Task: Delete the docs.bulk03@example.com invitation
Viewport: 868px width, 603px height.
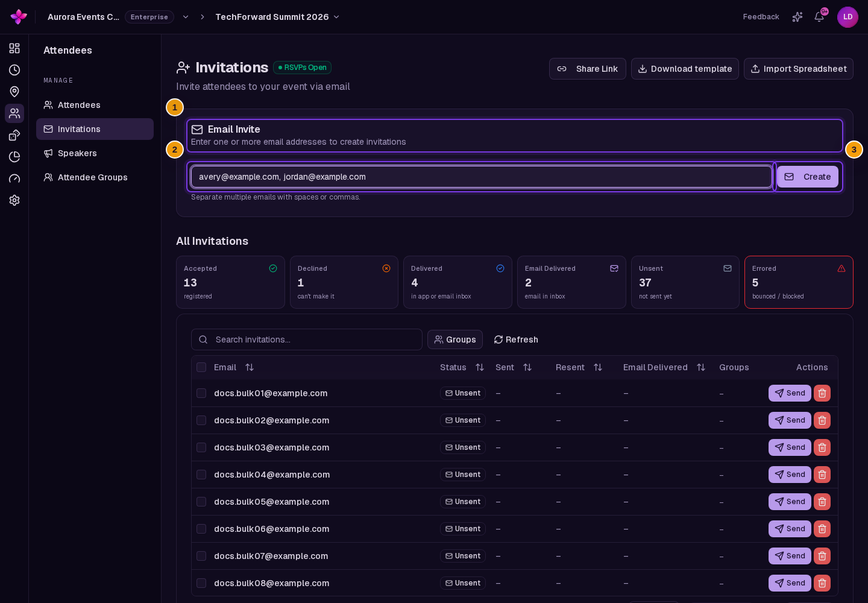Action: point(822,447)
